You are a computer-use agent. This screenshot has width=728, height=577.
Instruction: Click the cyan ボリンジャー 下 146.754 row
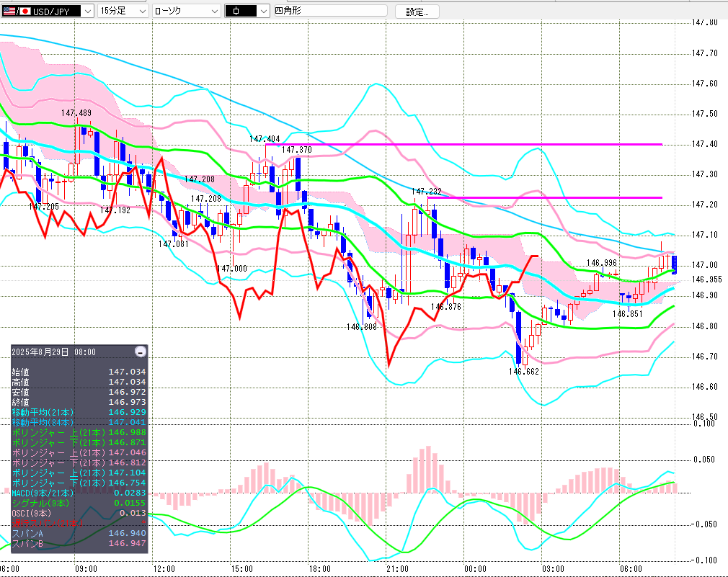[79, 483]
